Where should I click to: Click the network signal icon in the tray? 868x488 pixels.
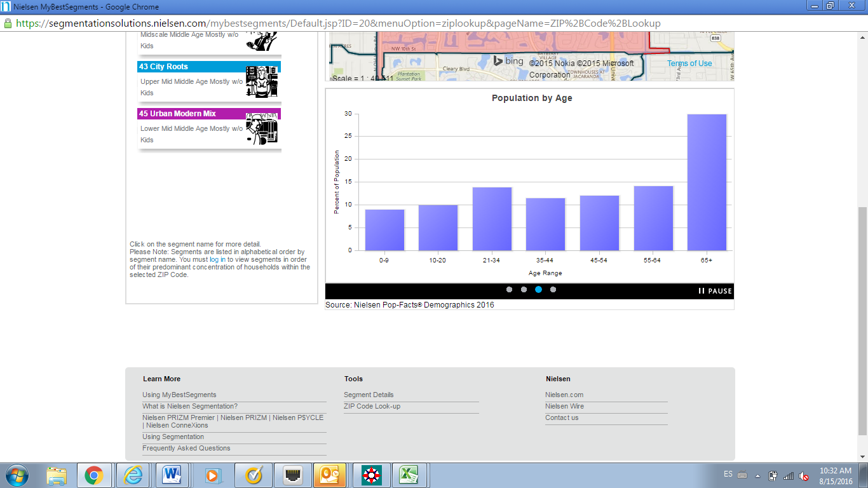pos(788,475)
